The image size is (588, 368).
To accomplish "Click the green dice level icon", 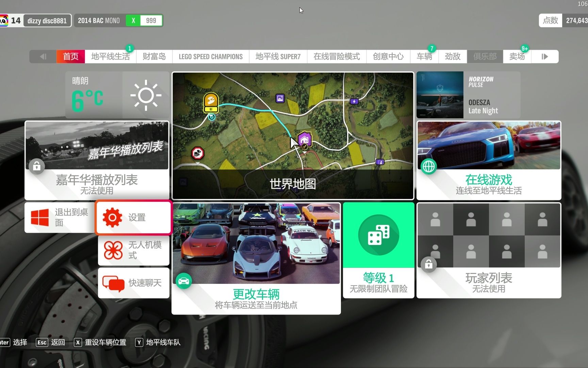I will (379, 235).
